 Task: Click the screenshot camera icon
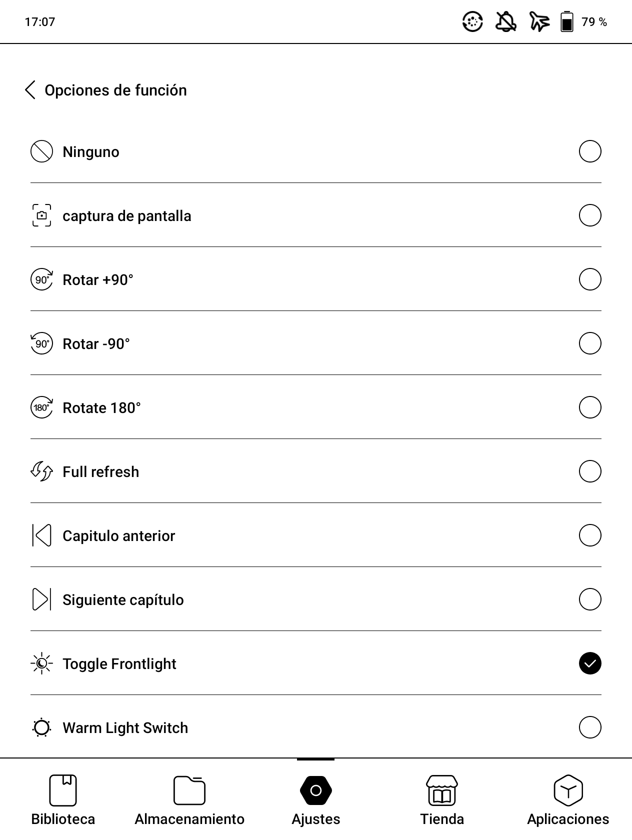41,215
